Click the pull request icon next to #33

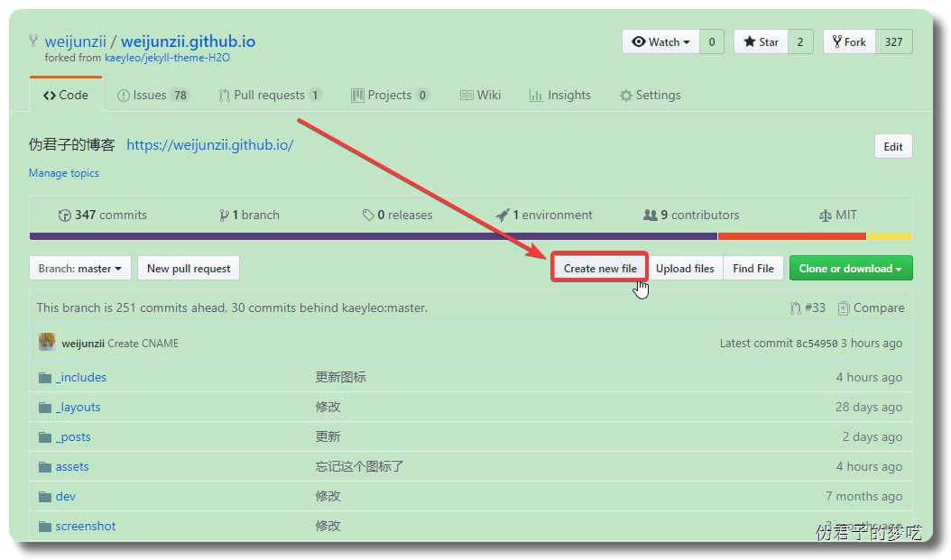pos(795,308)
